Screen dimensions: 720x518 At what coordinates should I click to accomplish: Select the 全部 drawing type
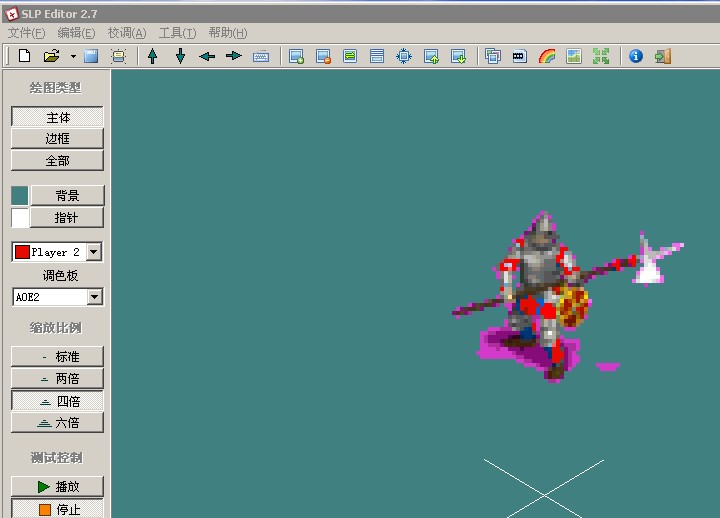[x=57, y=161]
